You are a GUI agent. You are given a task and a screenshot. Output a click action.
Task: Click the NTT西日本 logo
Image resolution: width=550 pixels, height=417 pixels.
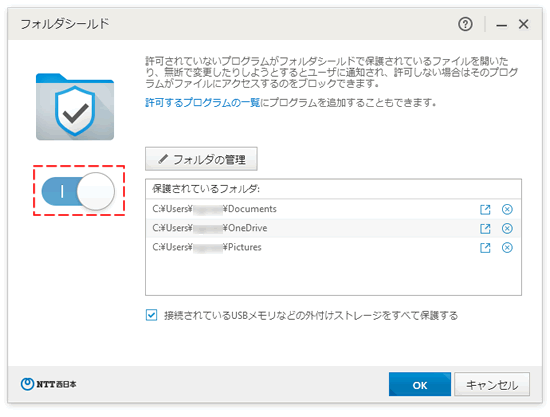(x=48, y=384)
